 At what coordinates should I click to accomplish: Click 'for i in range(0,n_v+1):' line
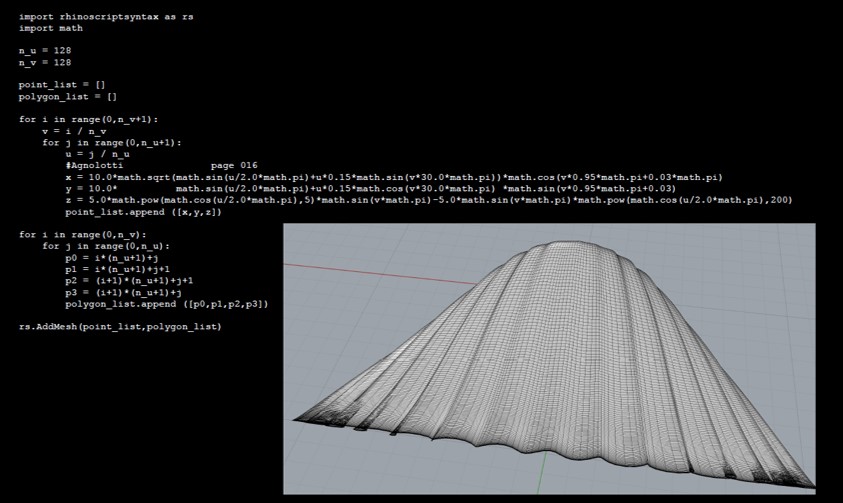click(89, 119)
